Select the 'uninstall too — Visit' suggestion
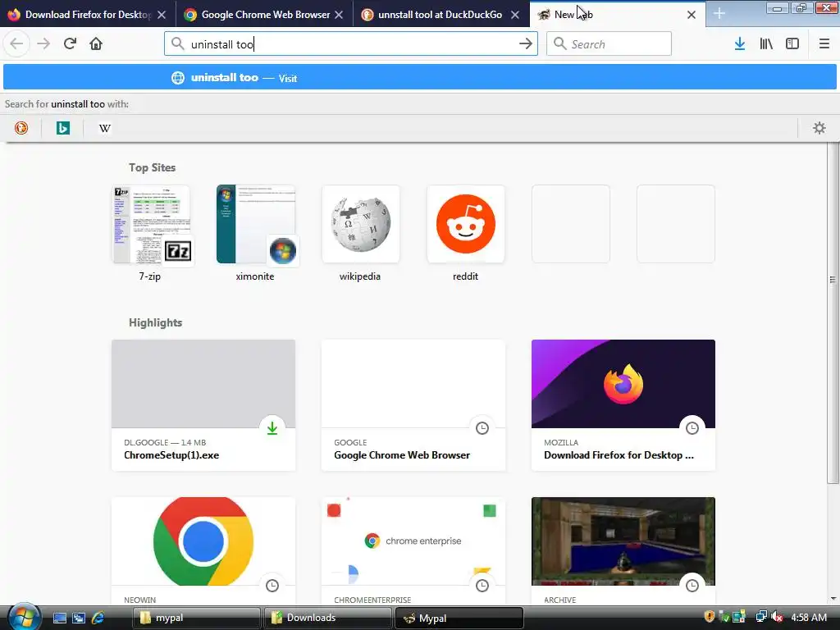The height and width of the screenshot is (630, 840). point(420,78)
